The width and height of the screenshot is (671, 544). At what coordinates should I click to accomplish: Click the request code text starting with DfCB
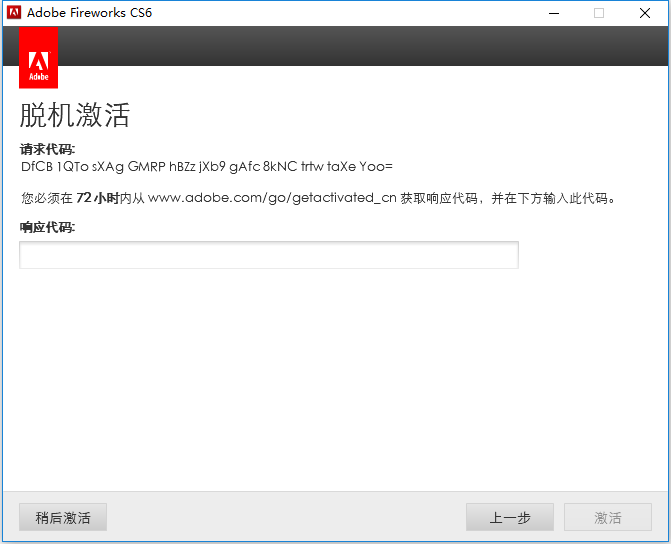[x=207, y=166]
